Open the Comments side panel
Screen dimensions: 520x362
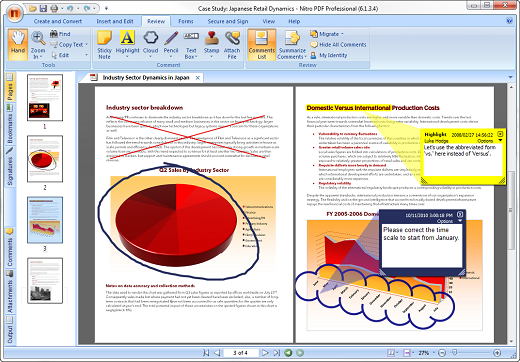coord(10,247)
